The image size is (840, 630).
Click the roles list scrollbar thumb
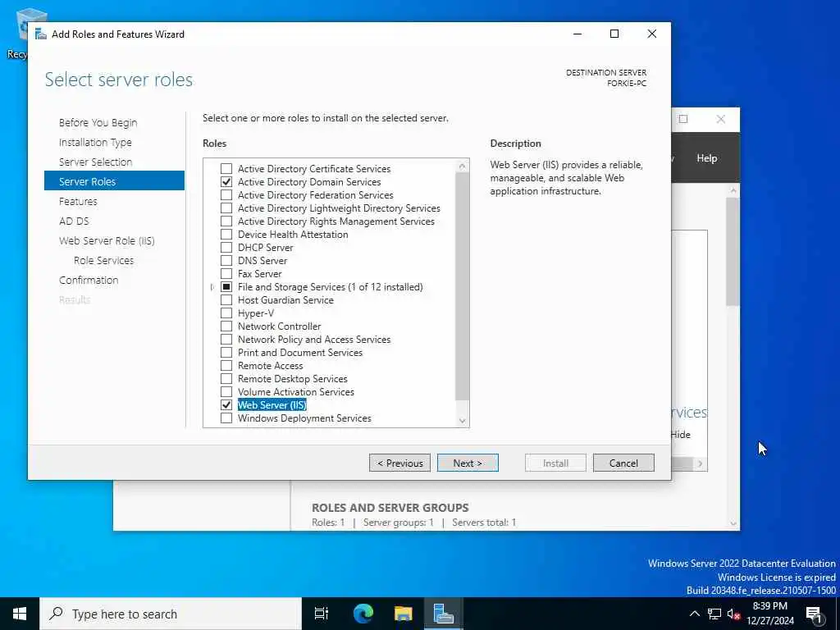[x=463, y=286]
